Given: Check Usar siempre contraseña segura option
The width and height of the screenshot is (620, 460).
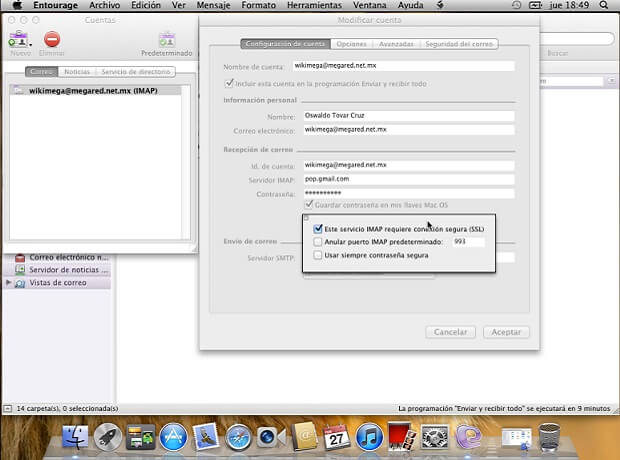Looking at the screenshot, I should coord(318,255).
